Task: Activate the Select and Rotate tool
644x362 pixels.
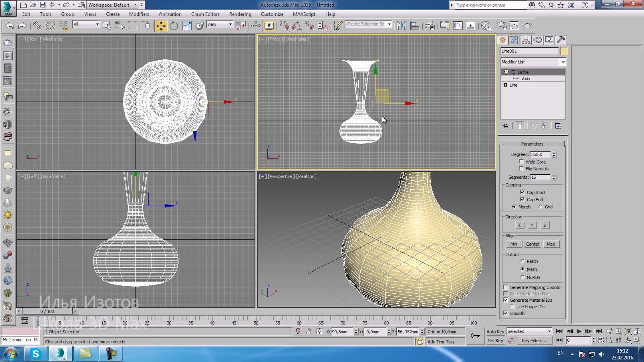Action: (174, 25)
